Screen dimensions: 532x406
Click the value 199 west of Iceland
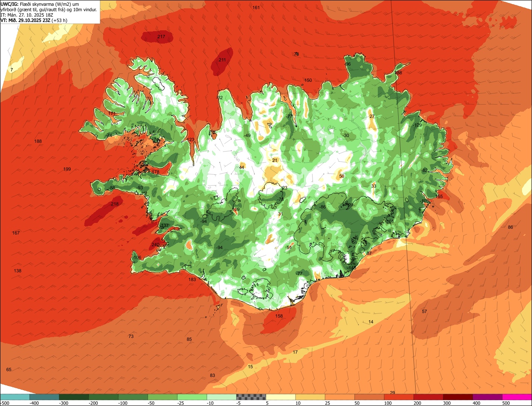(67, 169)
